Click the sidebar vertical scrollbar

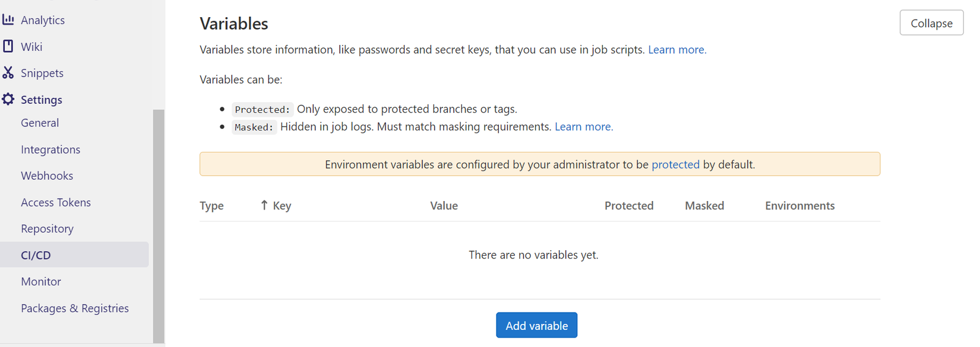(x=159, y=225)
